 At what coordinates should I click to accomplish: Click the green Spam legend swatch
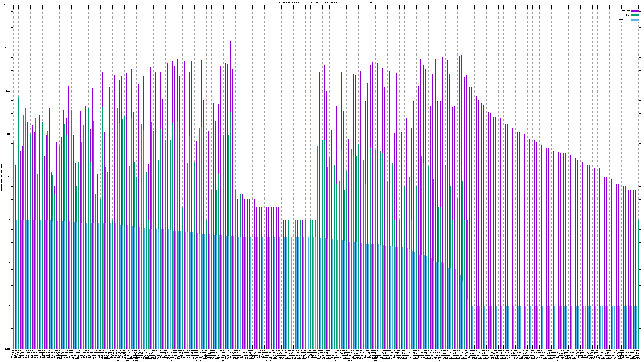(x=635, y=15)
